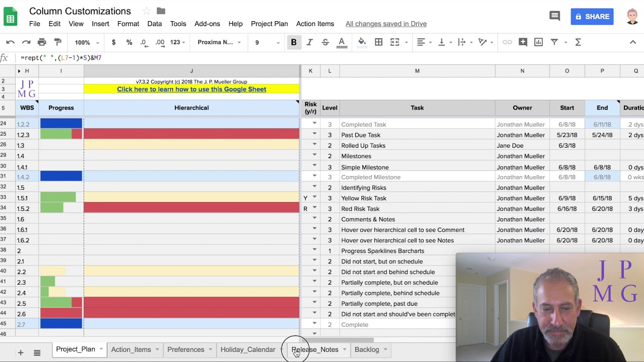The height and width of the screenshot is (362, 644).
Task: Open the fill color picker
Action: pos(362,42)
